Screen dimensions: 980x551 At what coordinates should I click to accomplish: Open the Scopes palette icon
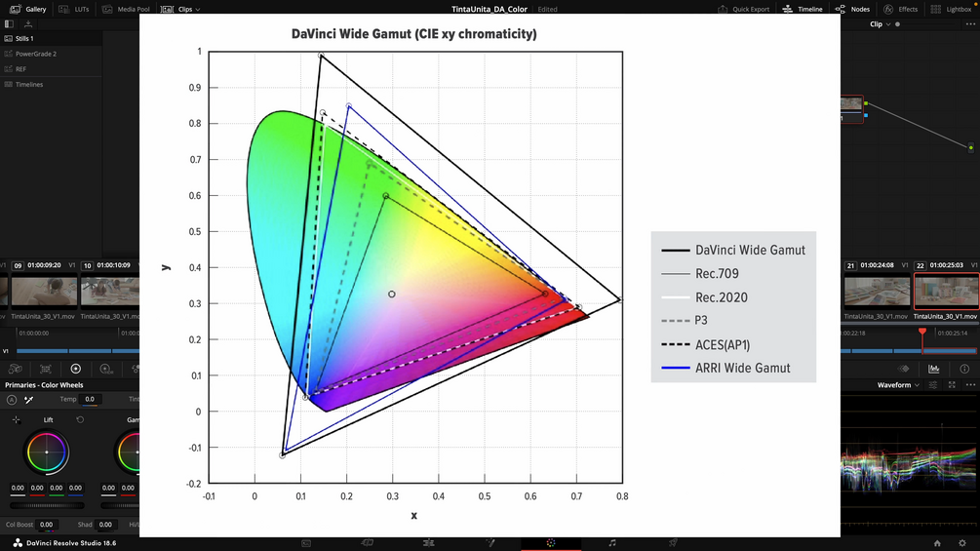coord(934,369)
